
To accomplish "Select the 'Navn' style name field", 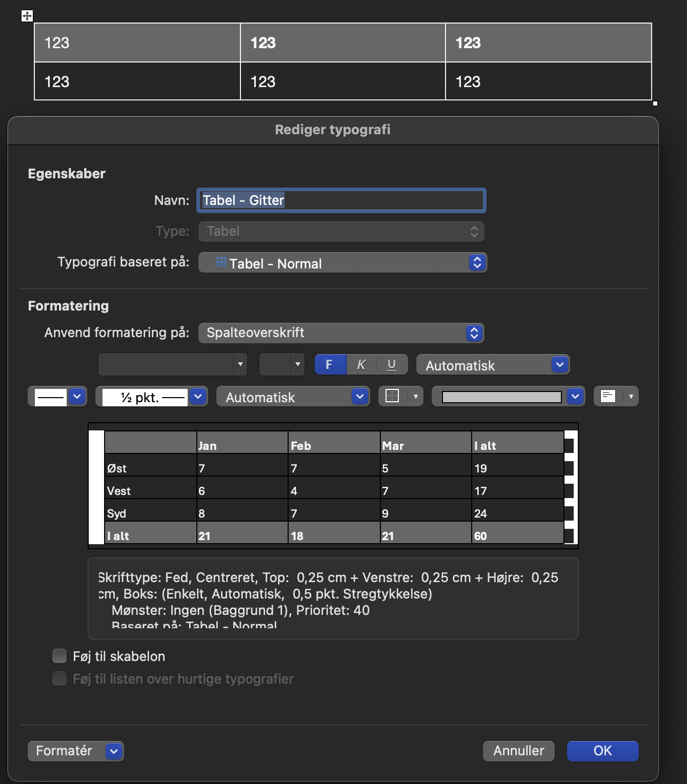I will tap(341, 200).
